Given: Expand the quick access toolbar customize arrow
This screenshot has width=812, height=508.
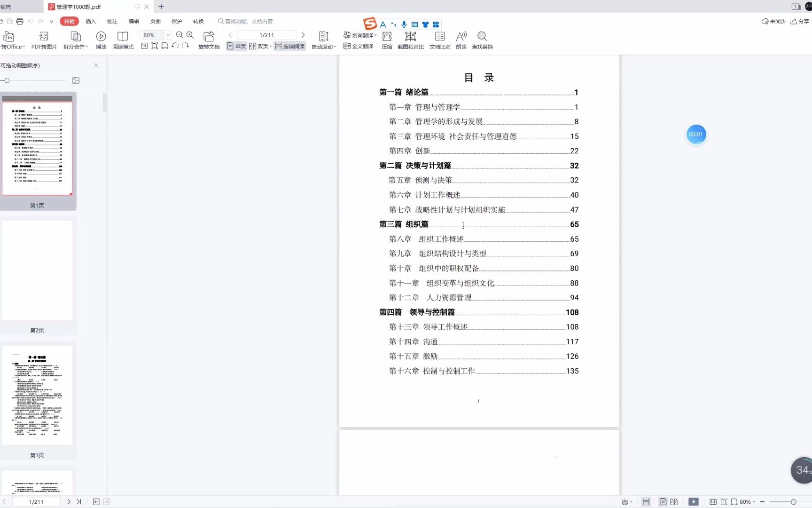Looking at the screenshot, I should (51, 21).
